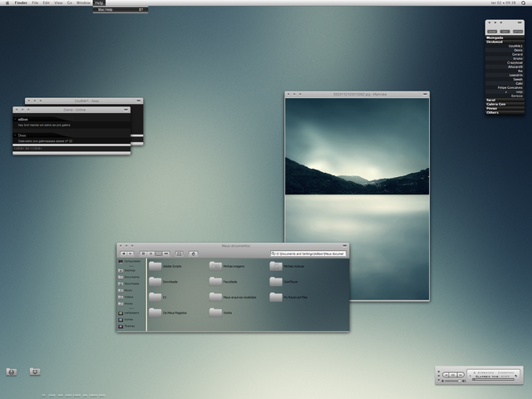Open the GomPlayer folder

pyautogui.click(x=277, y=282)
